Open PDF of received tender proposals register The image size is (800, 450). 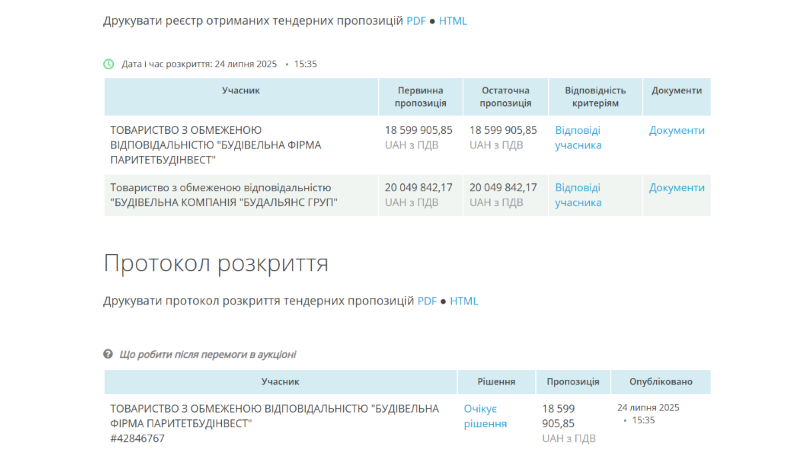point(416,21)
